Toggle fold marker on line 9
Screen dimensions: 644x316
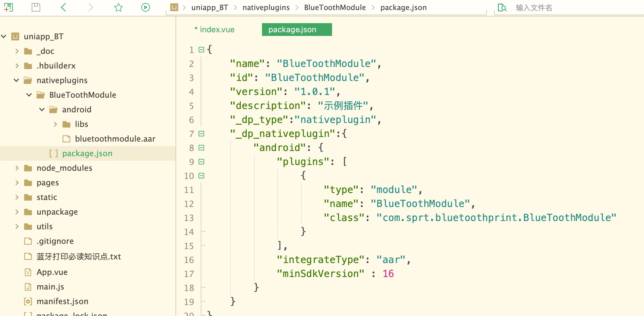(x=201, y=162)
